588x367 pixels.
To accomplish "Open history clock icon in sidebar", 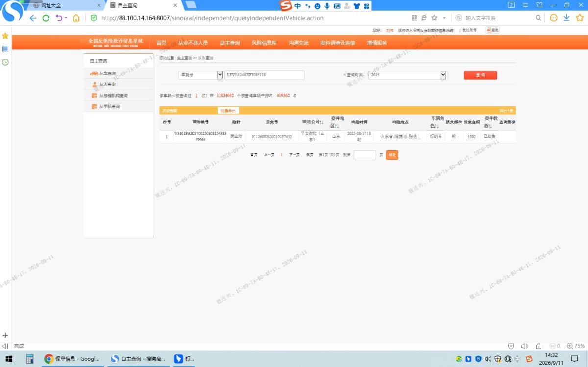I will pos(5,62).
